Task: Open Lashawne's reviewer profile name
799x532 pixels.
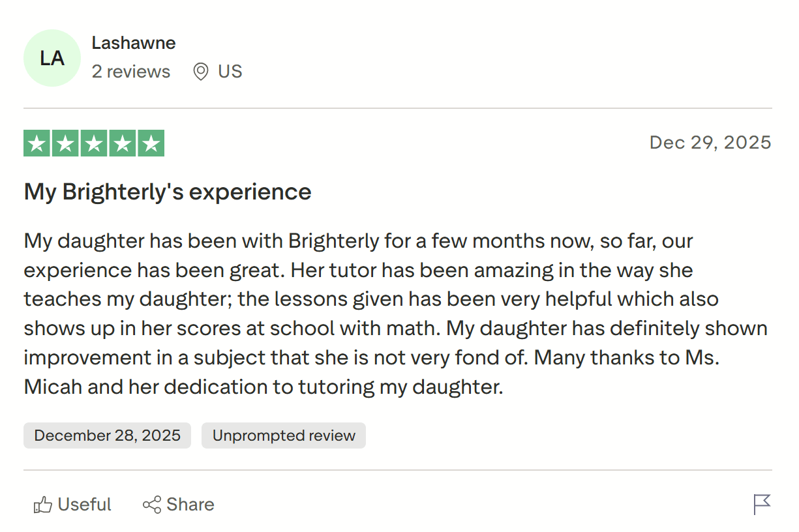Action: point(134,43)
